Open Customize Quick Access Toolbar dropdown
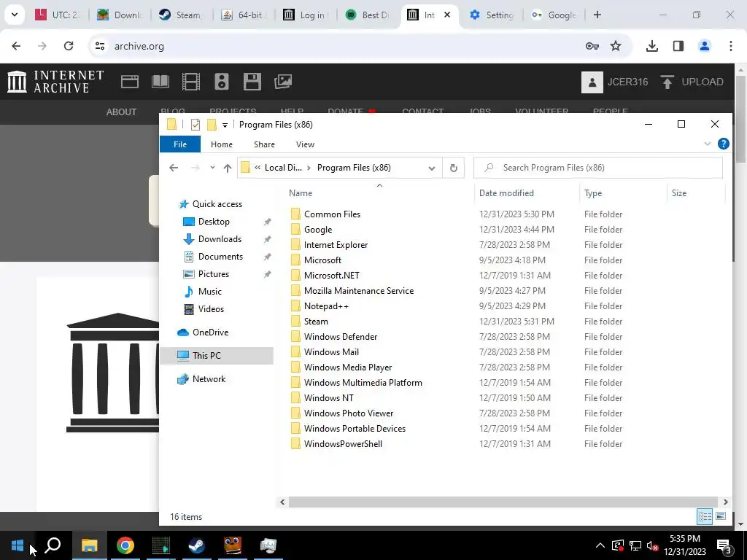This screenshot has width=747, height=560. click(225, 125)
